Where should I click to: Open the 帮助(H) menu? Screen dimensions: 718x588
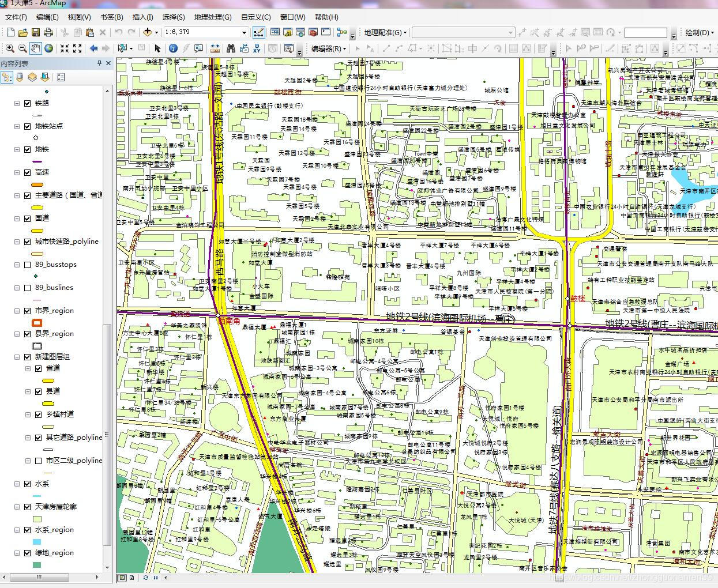pyautogui.click(x=326, y=17)
